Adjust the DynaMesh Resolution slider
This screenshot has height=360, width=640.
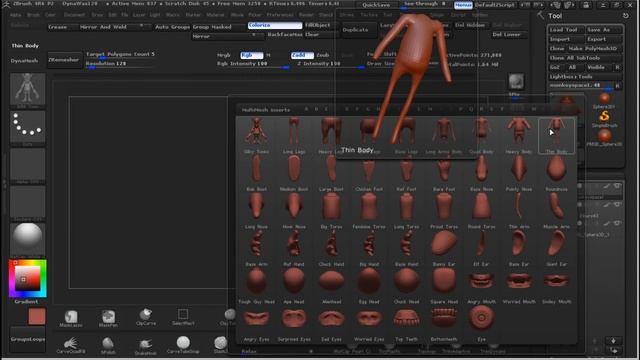click(120, 64)
